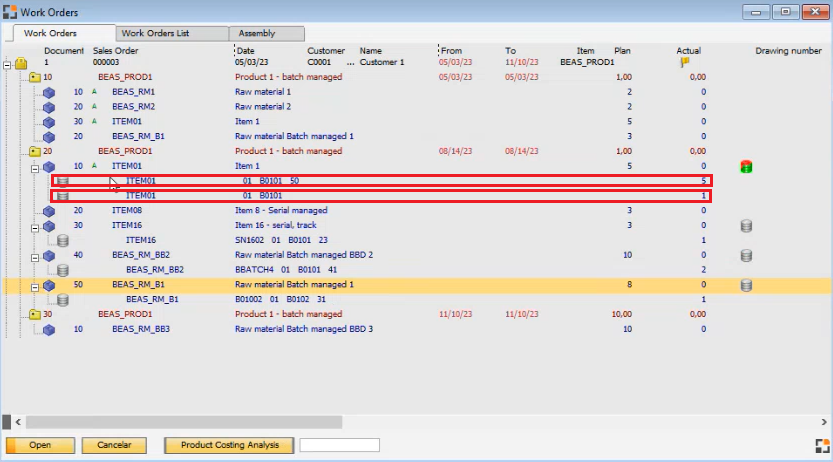Click the empty text field beside Product Costing Analysis
This screenshot has height=462, width=833.
pyautogui.click(x=339, y=445)
